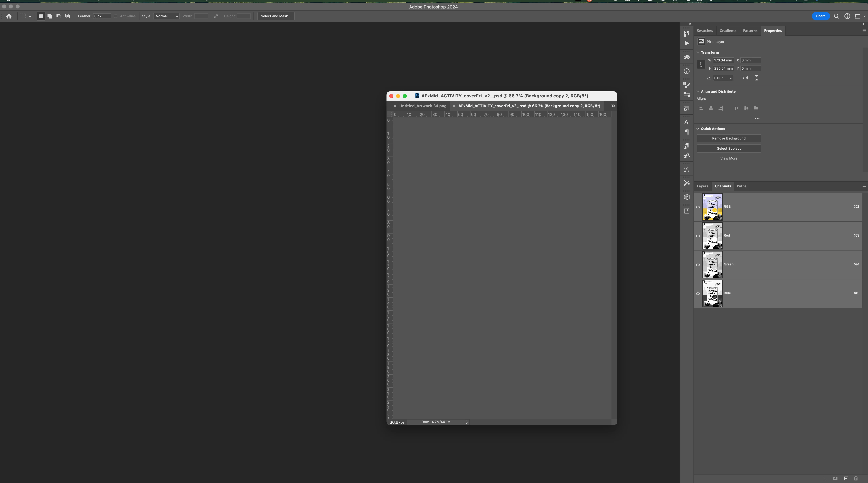Screen dimensions: 868x483
Task: Click the View More link
Action: (x=729, y=158)
